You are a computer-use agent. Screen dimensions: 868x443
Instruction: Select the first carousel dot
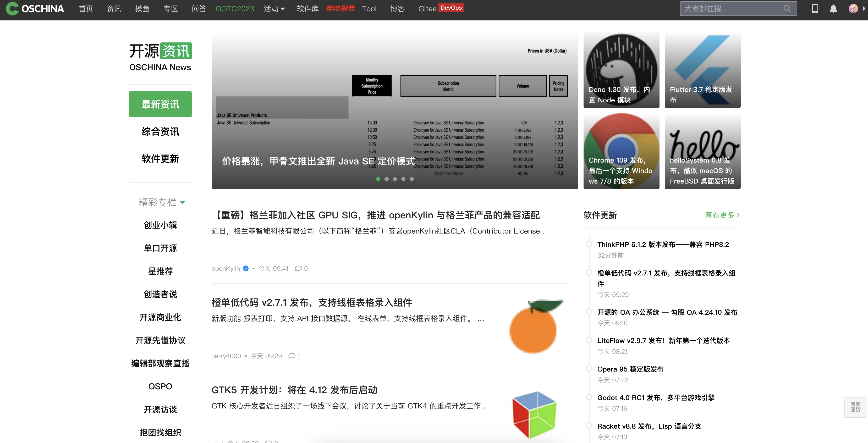(378, 179)
